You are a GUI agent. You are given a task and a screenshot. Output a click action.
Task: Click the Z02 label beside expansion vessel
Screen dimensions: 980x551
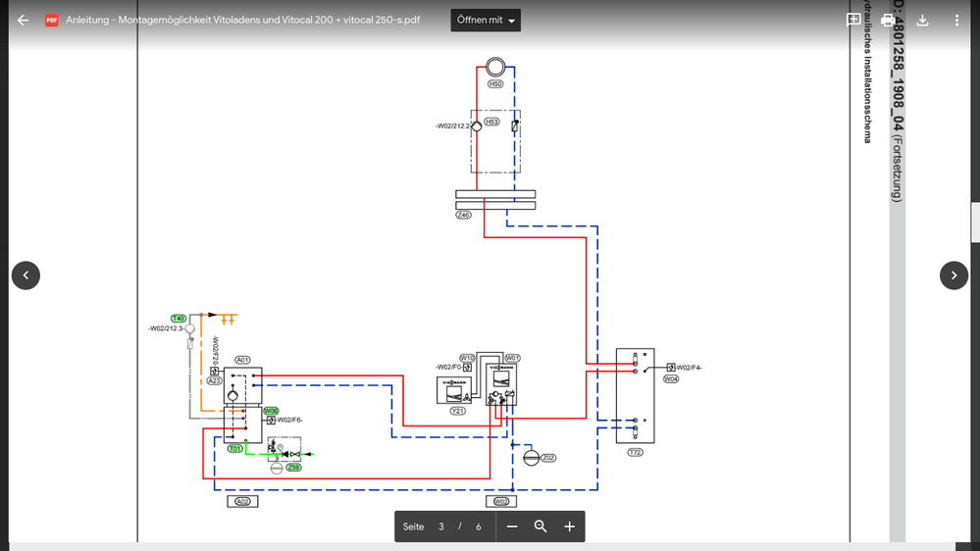point(548,458)
